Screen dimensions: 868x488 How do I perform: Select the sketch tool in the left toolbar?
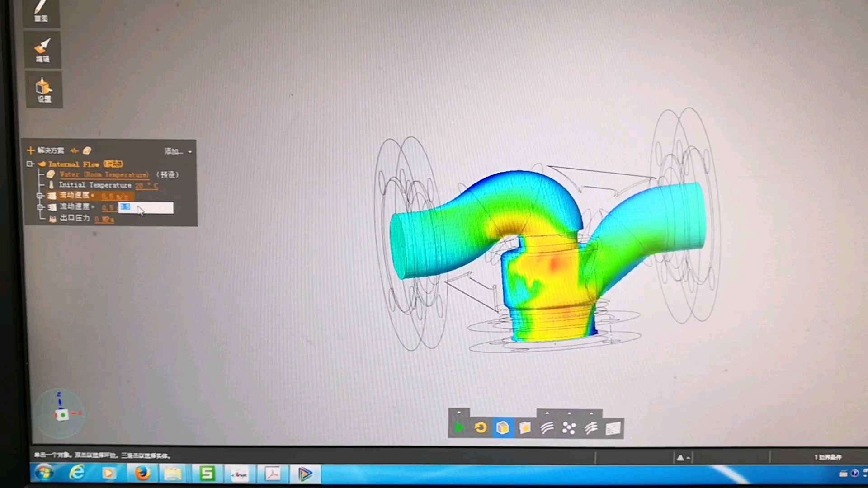[42, 11]
